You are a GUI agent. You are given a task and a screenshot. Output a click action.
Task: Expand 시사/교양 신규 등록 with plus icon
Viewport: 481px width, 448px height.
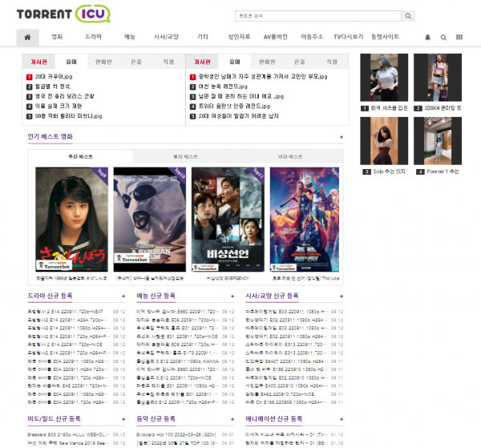(342, 296)
